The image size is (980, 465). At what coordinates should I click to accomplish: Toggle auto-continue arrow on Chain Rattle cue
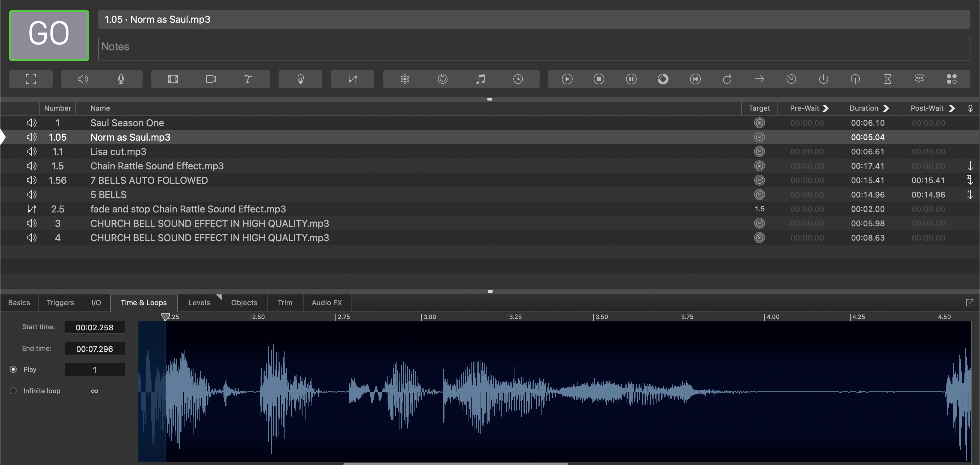[x=970, y=166]
